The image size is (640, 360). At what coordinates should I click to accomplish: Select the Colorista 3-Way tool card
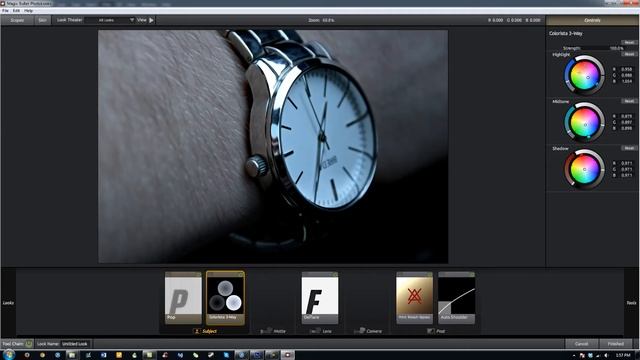pyautogui.click(x=225, y=298)
